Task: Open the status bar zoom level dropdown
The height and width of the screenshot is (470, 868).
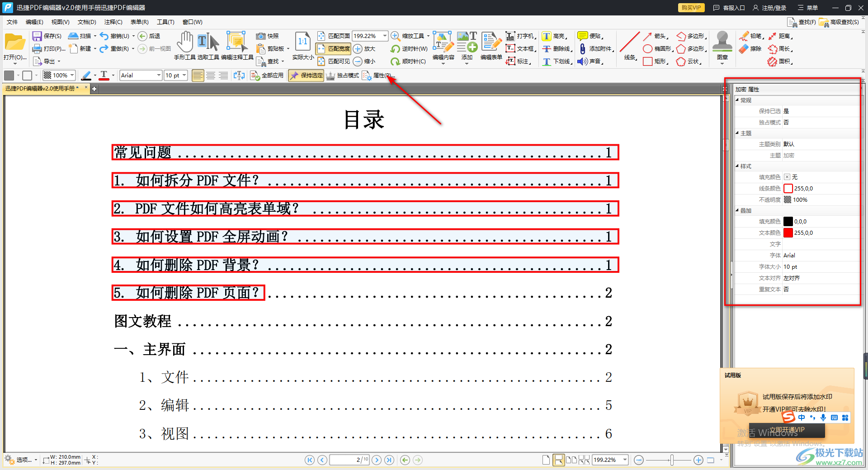Action: [x=625, y=460]
